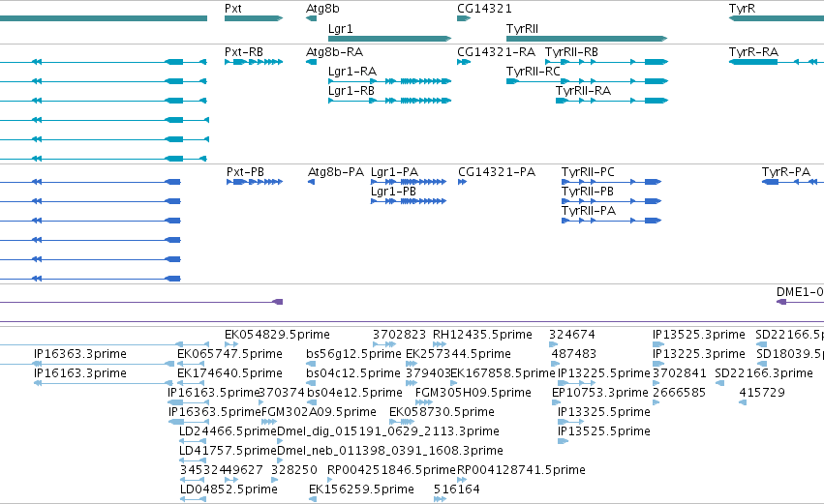Screen dimensions: 824x504
Task: Select the IP16163.3prime EST label
Action: 79,373
